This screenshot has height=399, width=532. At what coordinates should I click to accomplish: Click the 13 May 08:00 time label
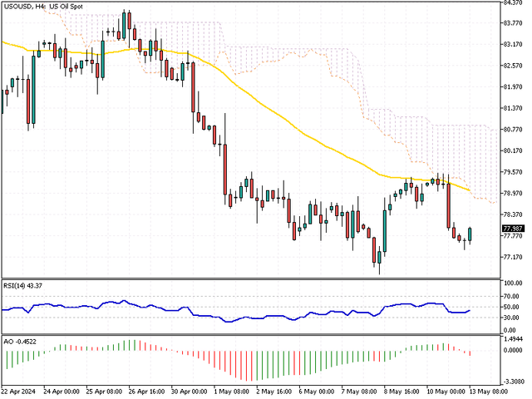[x=489, y=392]
